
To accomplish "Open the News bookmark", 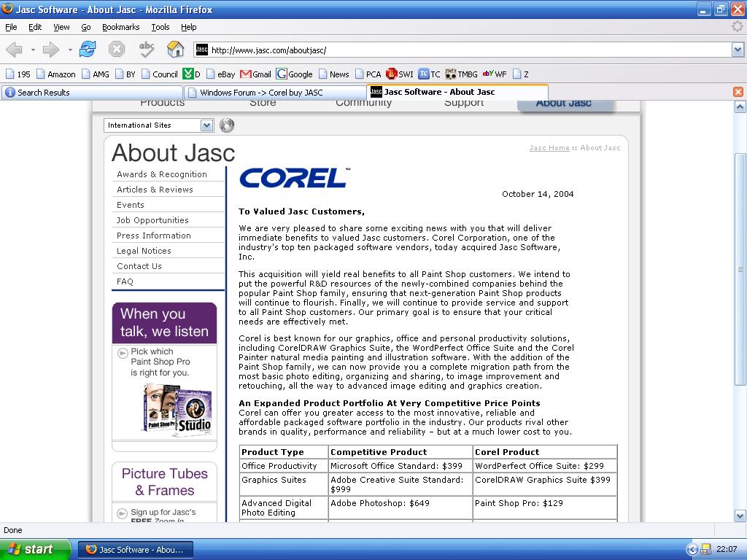I will tap(334, 74).
